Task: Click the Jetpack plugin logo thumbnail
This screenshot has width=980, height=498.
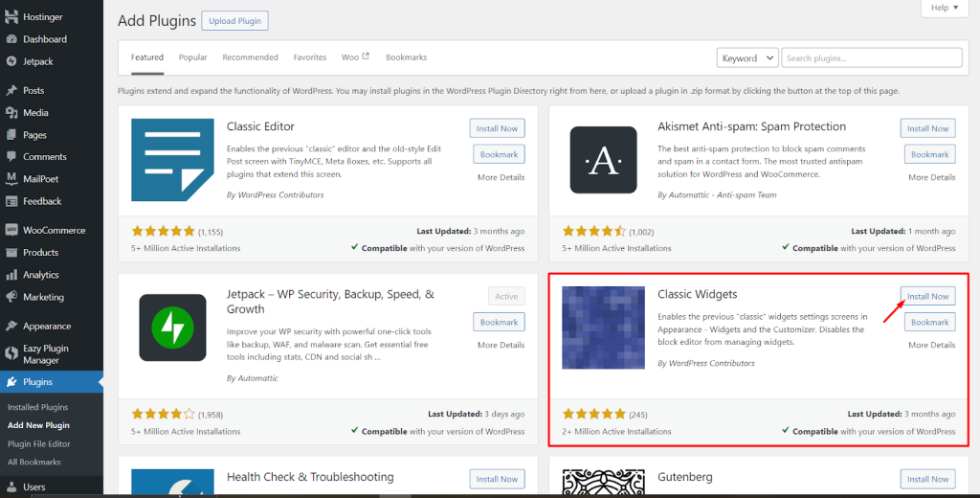Action: pos(172,328)
